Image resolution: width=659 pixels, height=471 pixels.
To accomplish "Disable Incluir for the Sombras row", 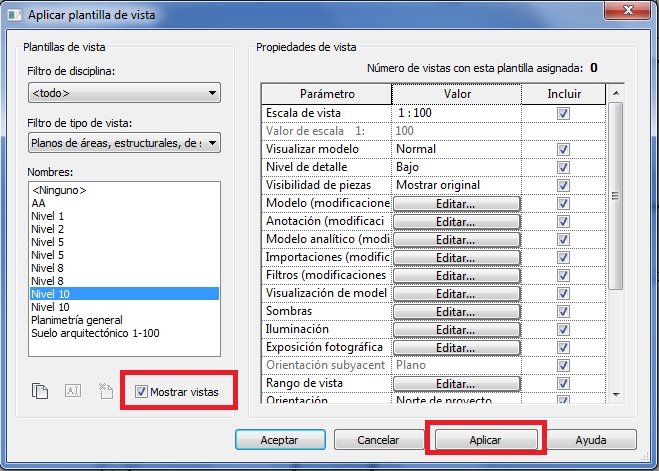I will (563, 311).
